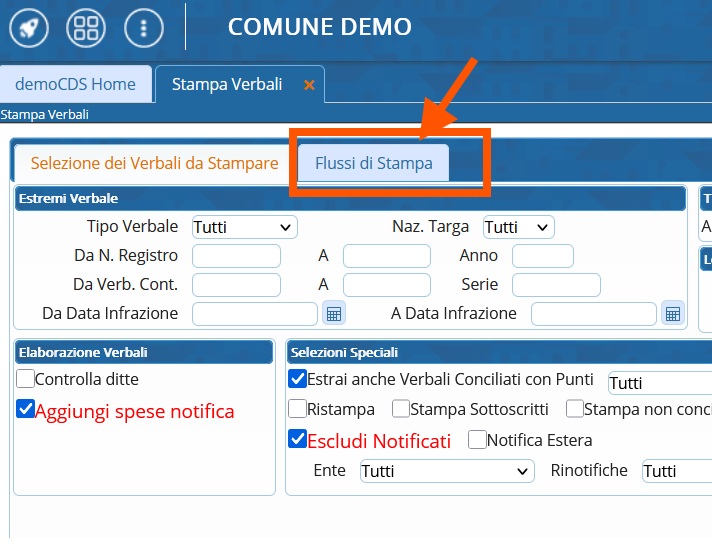Close the Stampa Verbali tab

pyautogui.click(x=309, y=85)
